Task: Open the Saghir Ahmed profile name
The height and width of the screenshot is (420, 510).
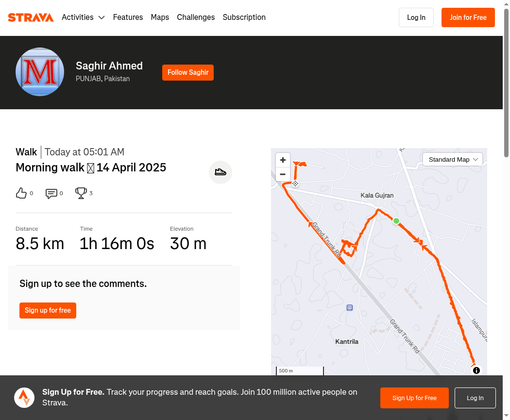Action: click(x=109, y=66)
